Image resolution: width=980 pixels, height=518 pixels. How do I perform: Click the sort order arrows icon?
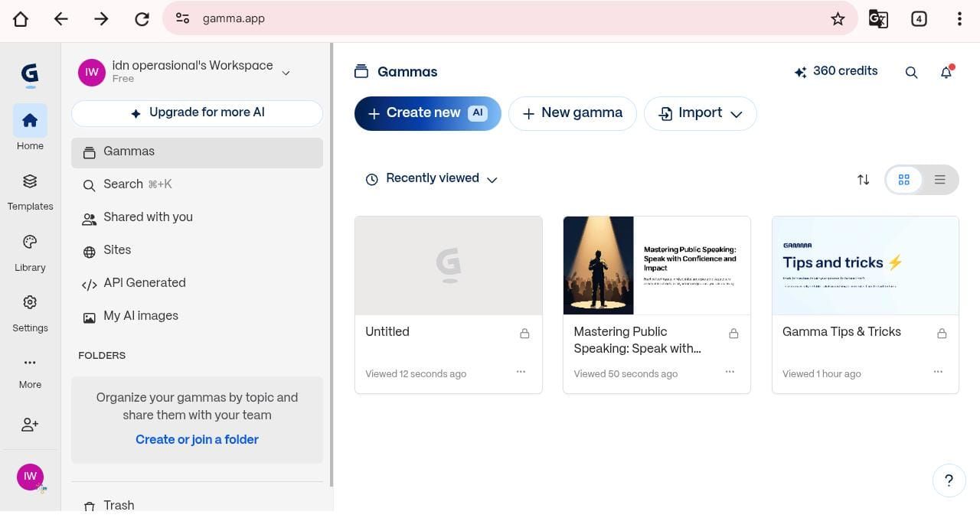click(x=863, y=180)
